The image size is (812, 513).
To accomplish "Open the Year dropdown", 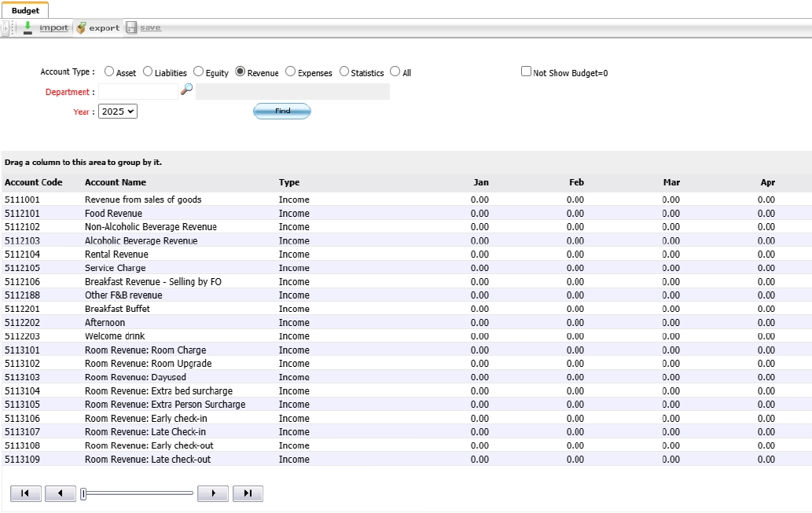I will point(118,112).
